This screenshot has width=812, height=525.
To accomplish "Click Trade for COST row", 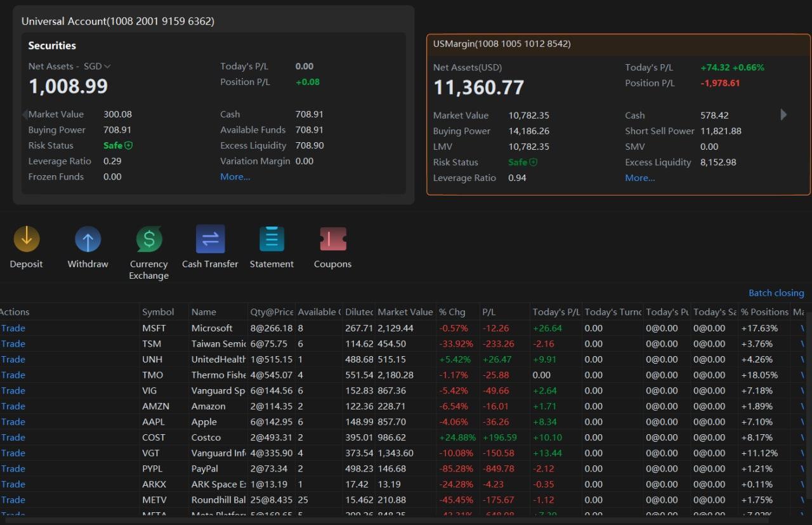I will 13,437.
